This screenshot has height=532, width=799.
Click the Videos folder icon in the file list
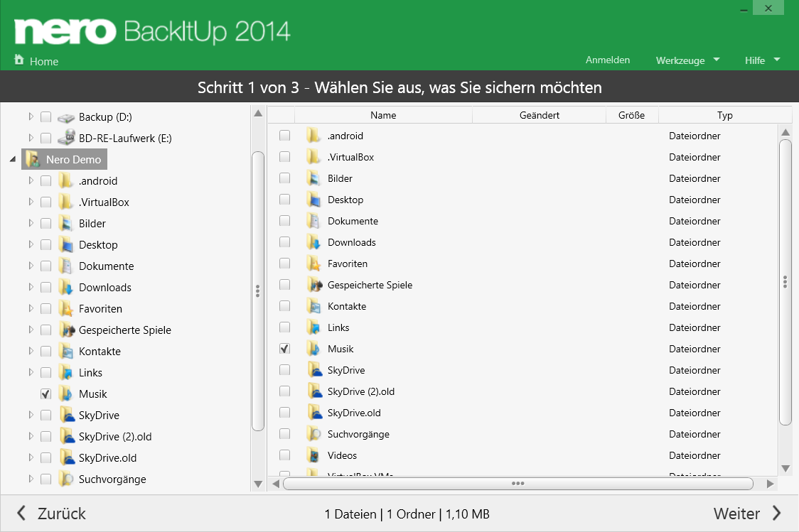(313, 455)
